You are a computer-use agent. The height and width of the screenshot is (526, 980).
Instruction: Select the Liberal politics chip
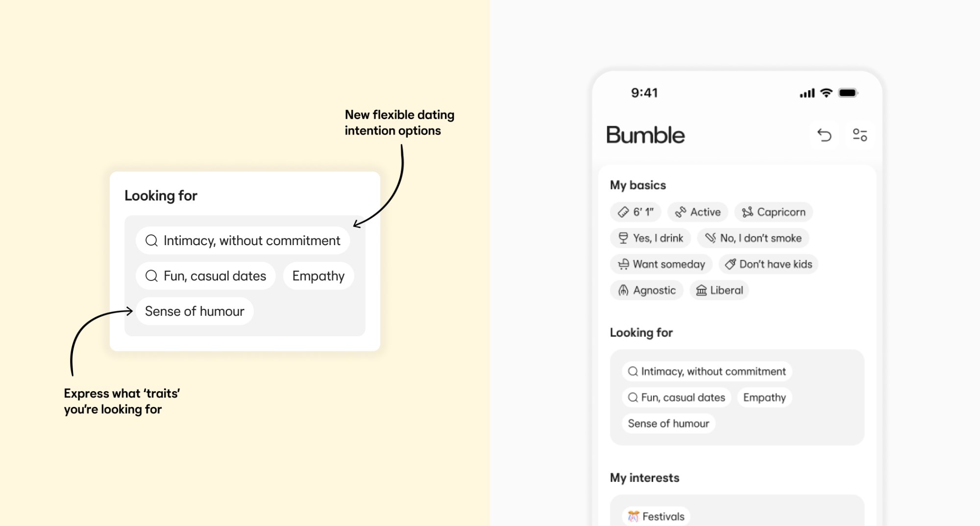(719, 290)
